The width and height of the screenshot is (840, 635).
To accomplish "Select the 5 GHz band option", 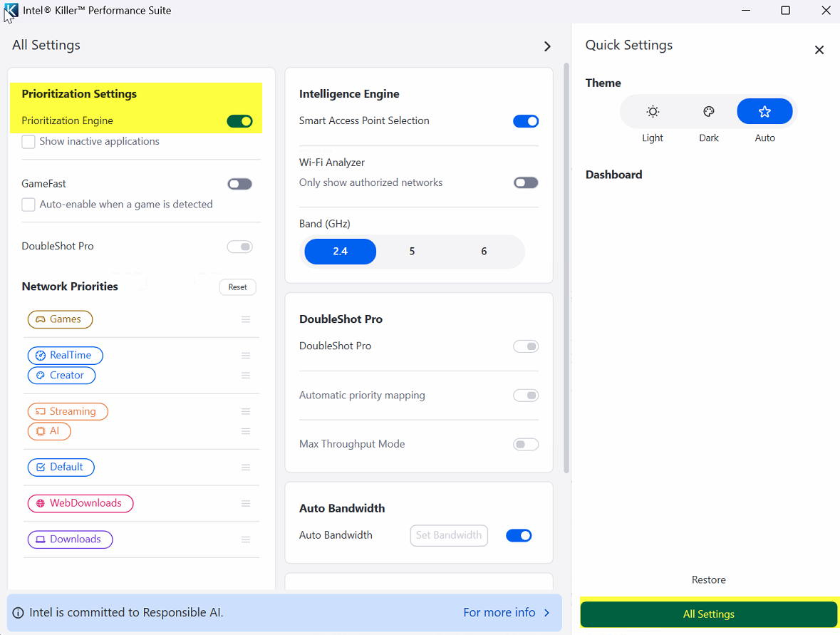I will [412, 252].
